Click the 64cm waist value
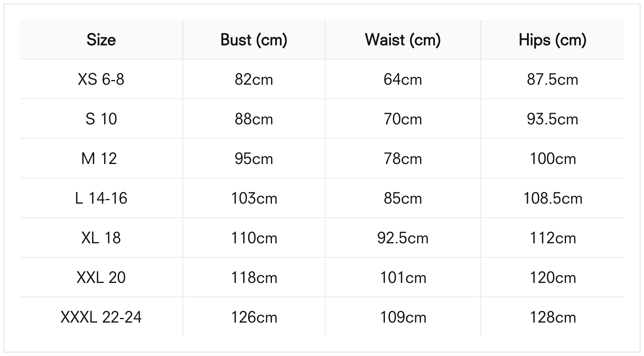Screen dimensions: 644x356 (403, 79)
